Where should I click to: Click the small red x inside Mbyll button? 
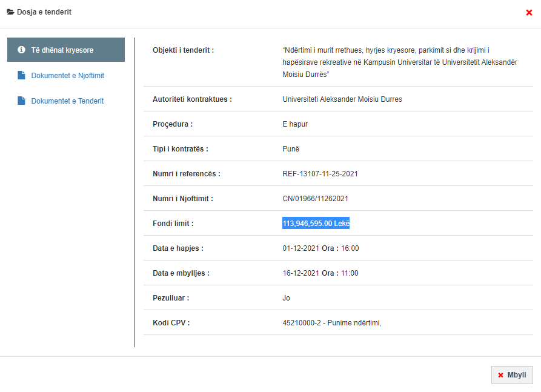(x=500, y=375)
